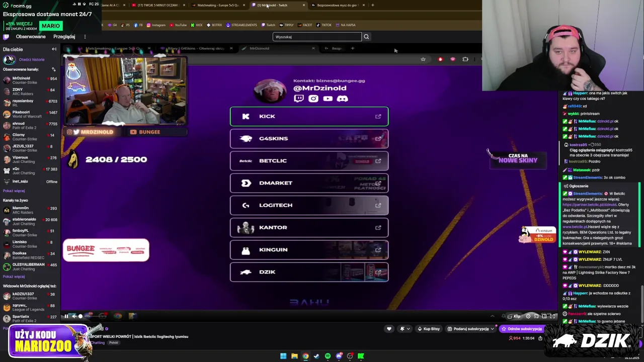Viewport: 644px width, 362px height.
Task: Click Otwórz historie link
Action: pos(32,59)
